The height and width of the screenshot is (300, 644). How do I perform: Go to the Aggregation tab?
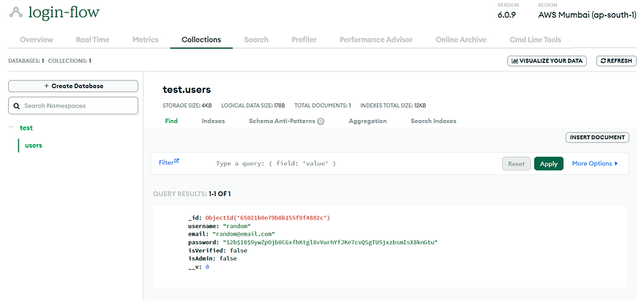coord(367,121)
